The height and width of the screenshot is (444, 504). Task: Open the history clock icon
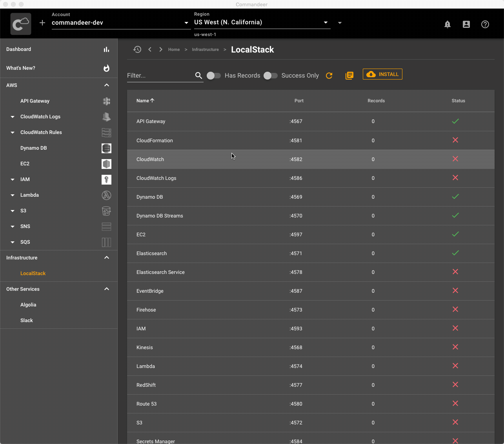tap(137, 49)
